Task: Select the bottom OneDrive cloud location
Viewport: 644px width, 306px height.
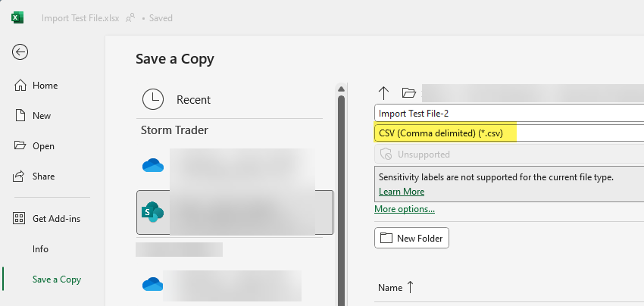Action: pos(153,285)
